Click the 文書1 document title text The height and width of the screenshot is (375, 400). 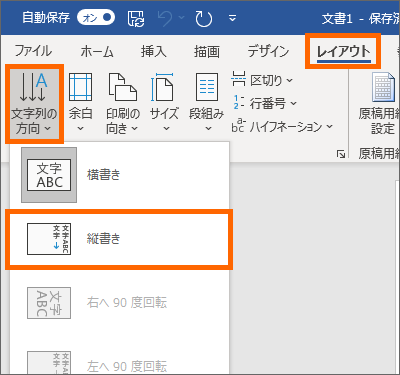337,19
